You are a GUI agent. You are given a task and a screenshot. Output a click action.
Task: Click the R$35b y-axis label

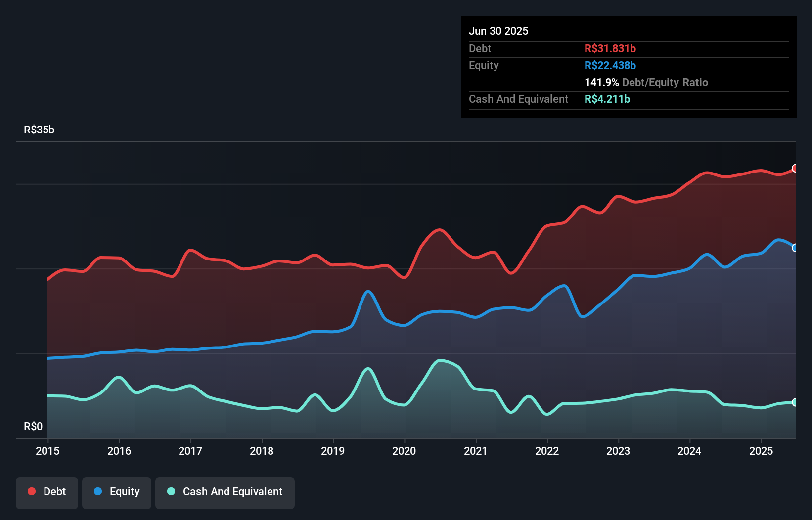click(39, 130)
